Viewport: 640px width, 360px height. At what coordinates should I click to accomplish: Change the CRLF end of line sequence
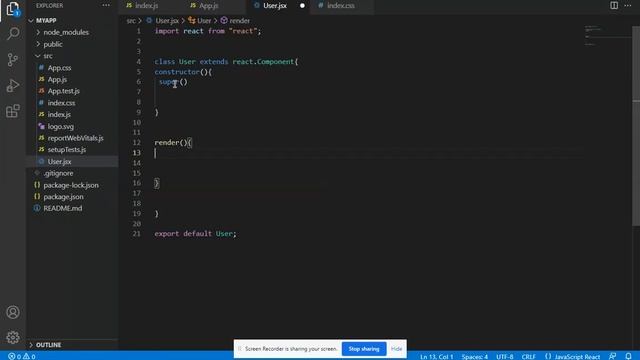click(x=529, y=356)
